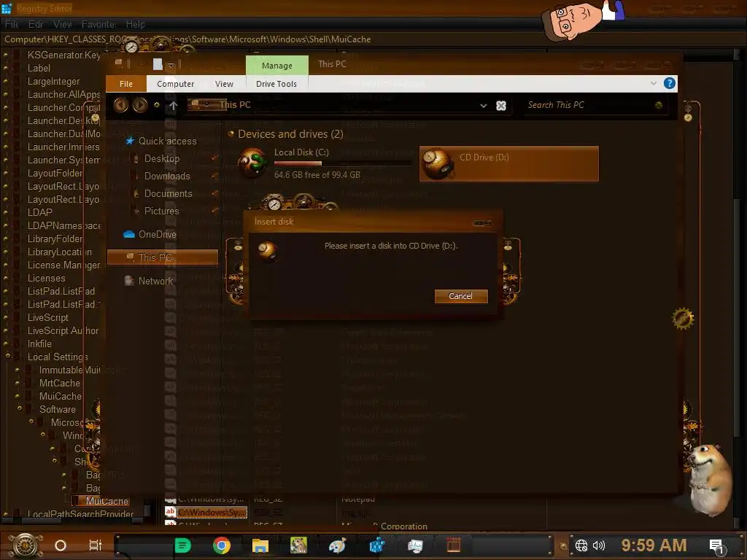
Task: Open Downloads in the navigation pane
Action: point(167,176)
